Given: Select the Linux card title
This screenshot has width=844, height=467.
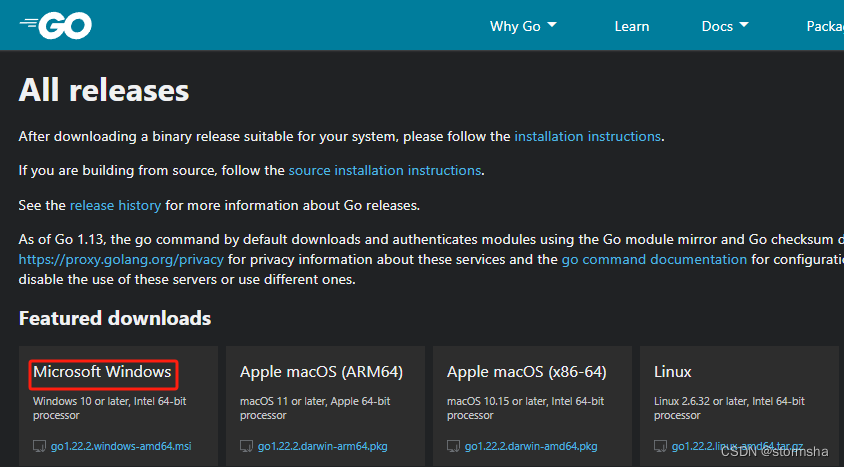Looking at the screenshot, I should [x=673, y=372].
